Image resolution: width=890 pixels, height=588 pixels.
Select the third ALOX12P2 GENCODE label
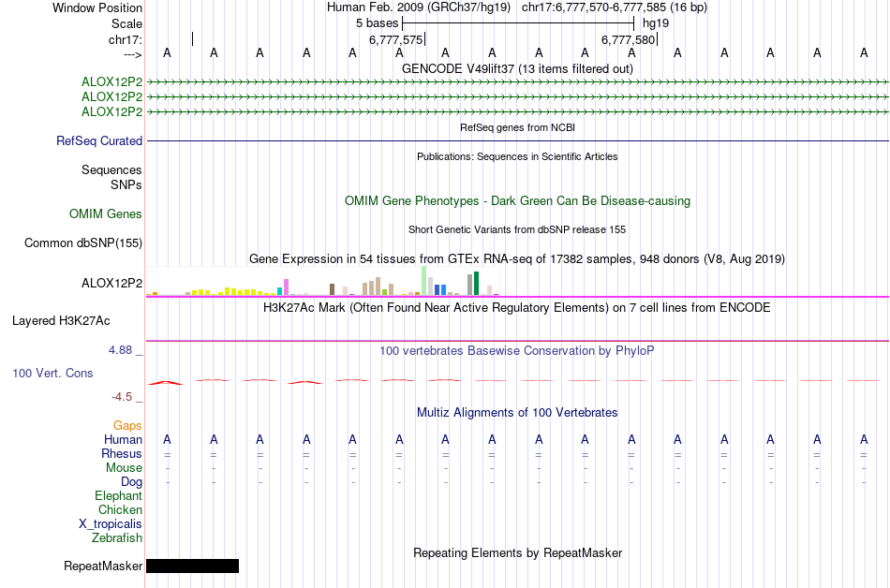111,111
